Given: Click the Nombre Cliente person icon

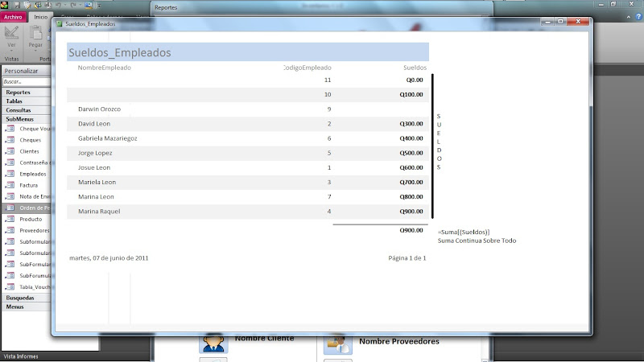Looking at the screenshot, I should 213,342.
